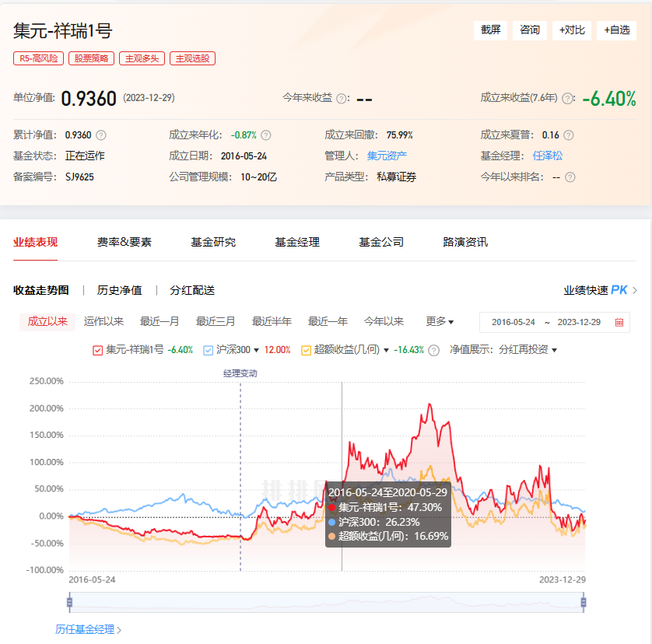Click the start date 2016-05-24 field
This screenshot has width=652, height=644.
click(513, 322)
